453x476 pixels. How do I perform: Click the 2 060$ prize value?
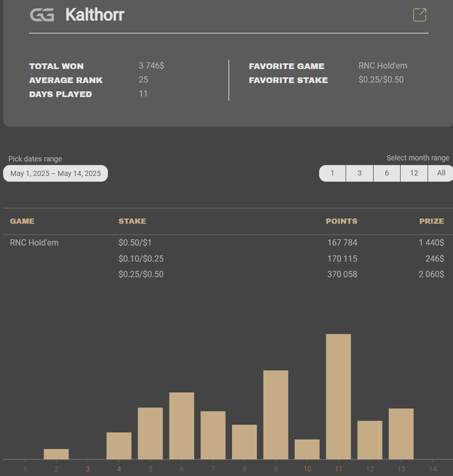click(x=431, y=275)
